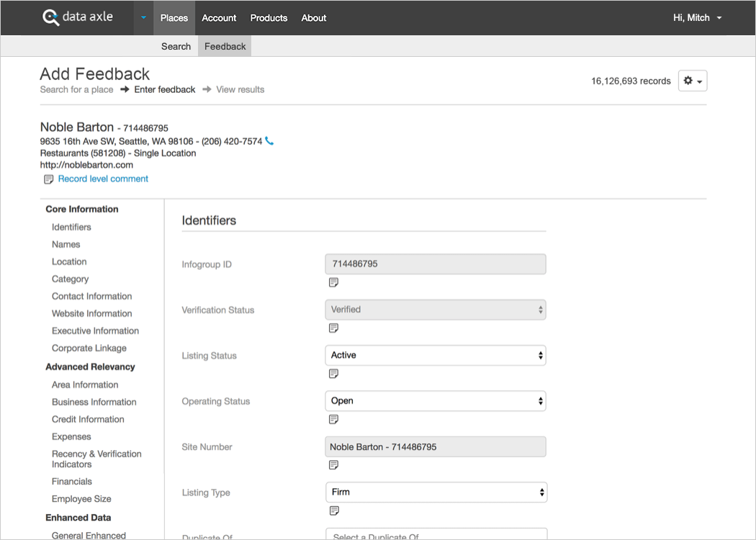756x540 pixels.
Task: Open the Record level comment link
Action: [103, 179]
